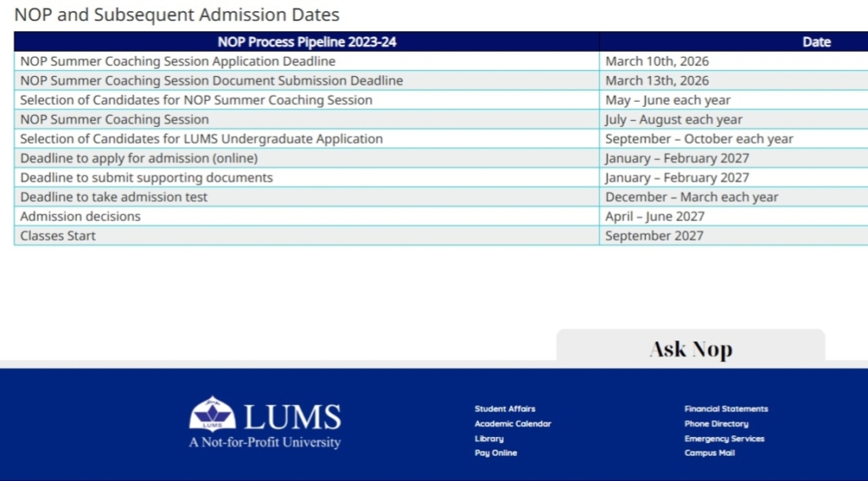The image size is (868, 481).
Task: Click the 'NOP Process Pipeline 2023-24' column header
Action: pos(307,42)
